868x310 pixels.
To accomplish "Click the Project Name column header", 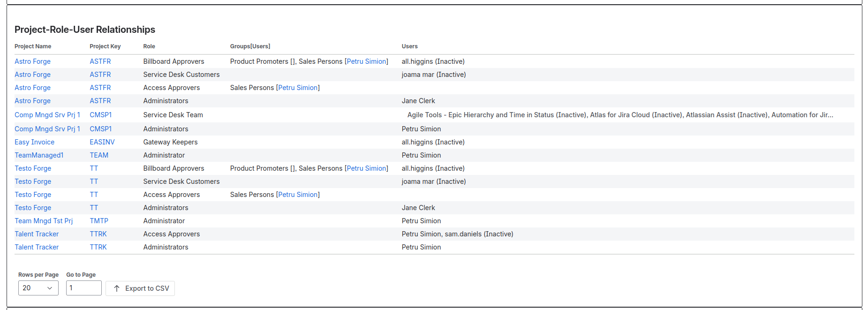I will click(x=33, y=46).
